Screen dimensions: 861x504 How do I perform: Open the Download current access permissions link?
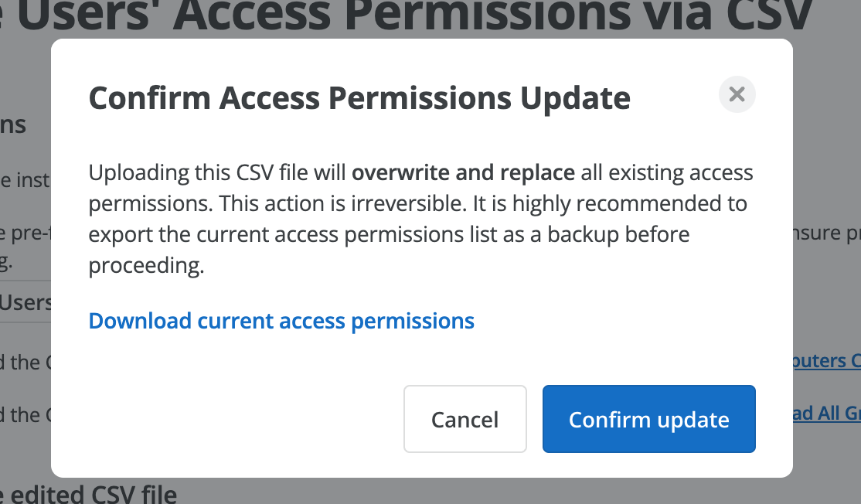tap(281, 321)
